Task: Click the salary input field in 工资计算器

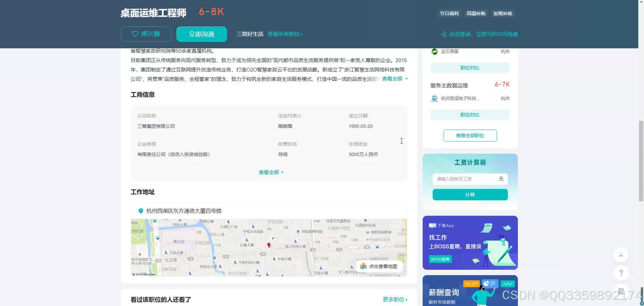Action: (466, 179)
